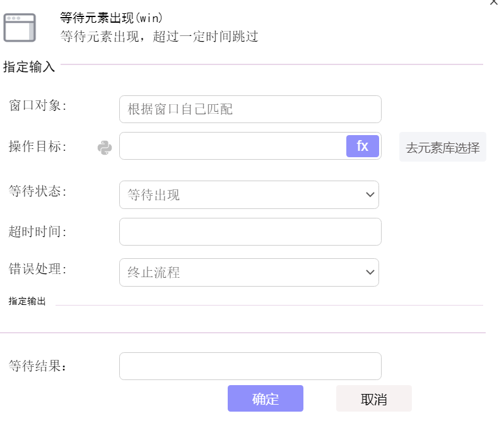Click the chevron arrow in 终止流程 box
The height and width of the screenshot is (423, 504).
(370, 272)
